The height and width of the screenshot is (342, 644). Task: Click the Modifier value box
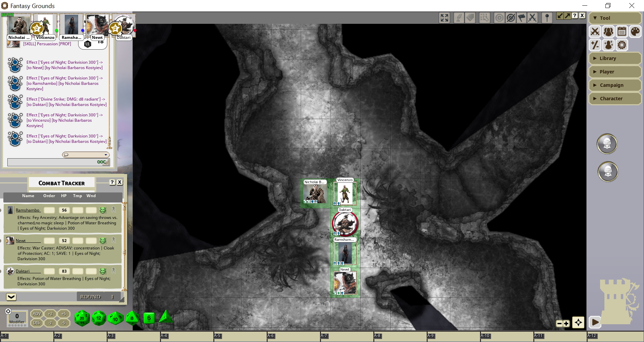[17, 318]
